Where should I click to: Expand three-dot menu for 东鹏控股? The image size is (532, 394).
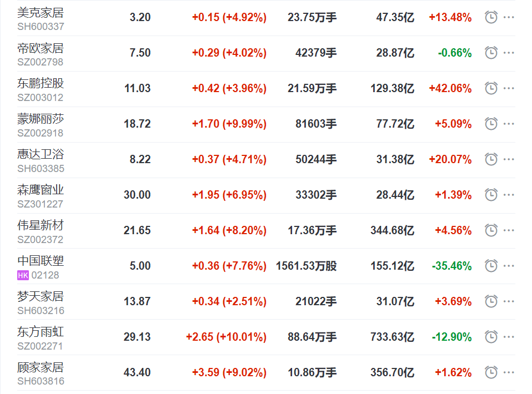509,88
